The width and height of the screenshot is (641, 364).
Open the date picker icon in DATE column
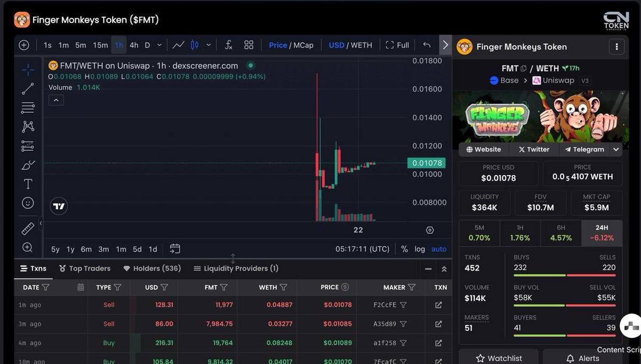[81, 287]
